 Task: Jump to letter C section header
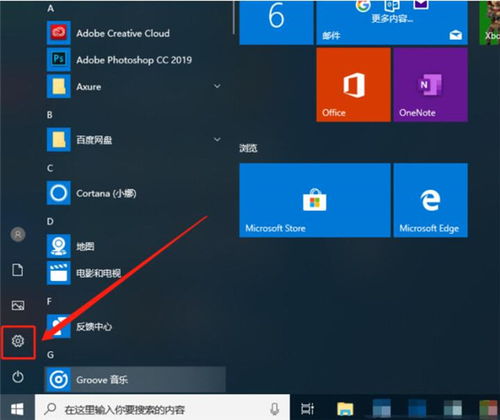(50, 168)
